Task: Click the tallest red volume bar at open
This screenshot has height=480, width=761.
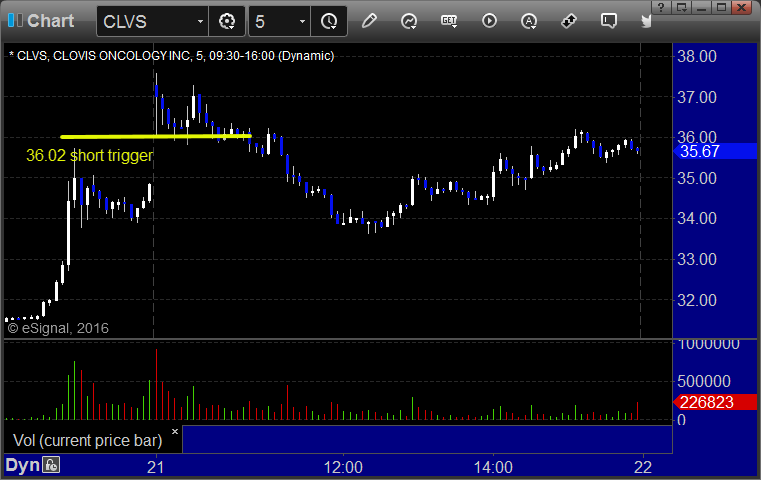Action: tap(156, 384)
